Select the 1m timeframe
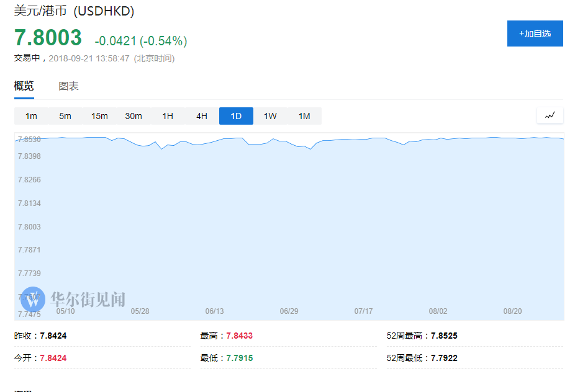 [x=31, y=116]
